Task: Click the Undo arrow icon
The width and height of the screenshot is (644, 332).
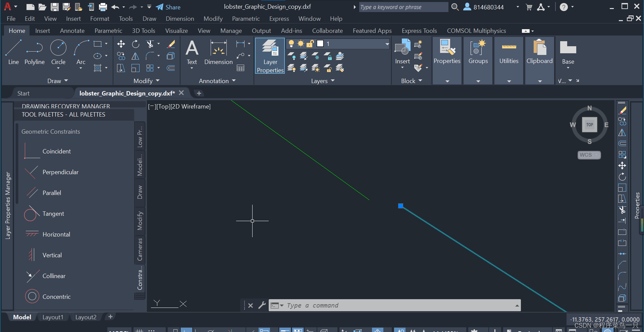Action: click(x=115, y=7)
